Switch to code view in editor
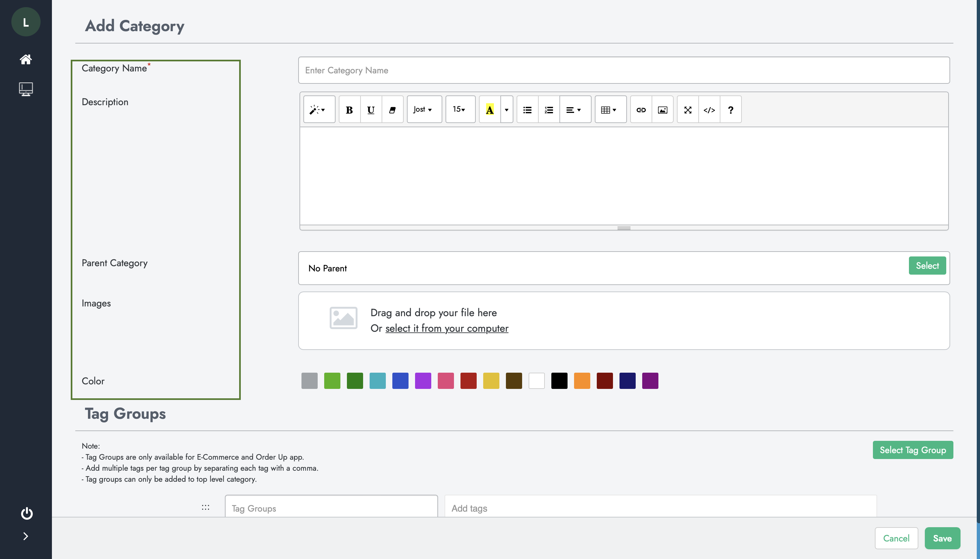This screenshot has width=980, height=559. [709, 110]
